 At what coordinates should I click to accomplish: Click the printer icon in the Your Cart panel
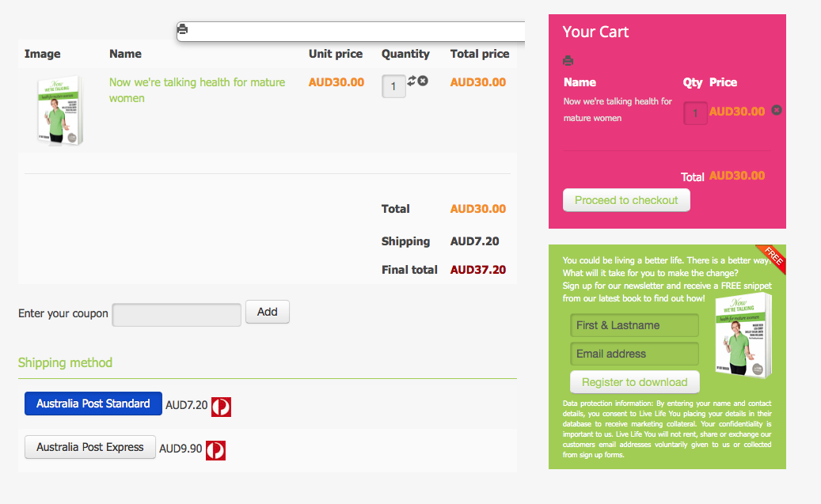pos(568,61)
